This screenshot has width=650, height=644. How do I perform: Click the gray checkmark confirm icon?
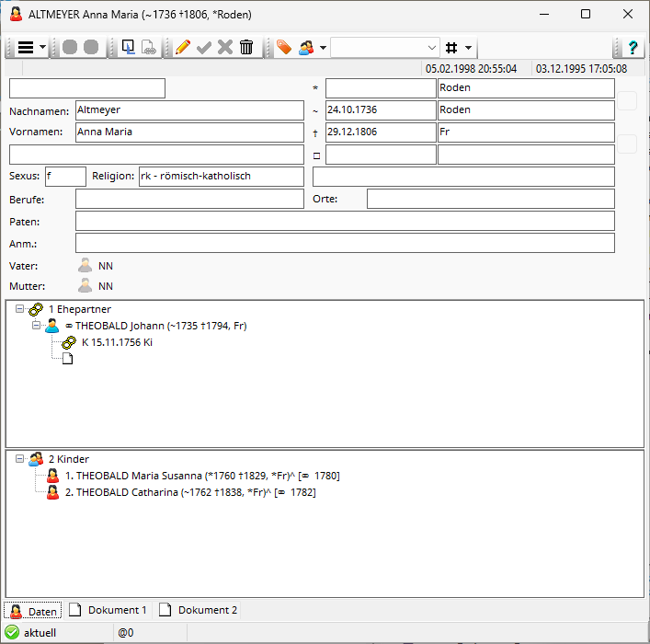point(204,48)
